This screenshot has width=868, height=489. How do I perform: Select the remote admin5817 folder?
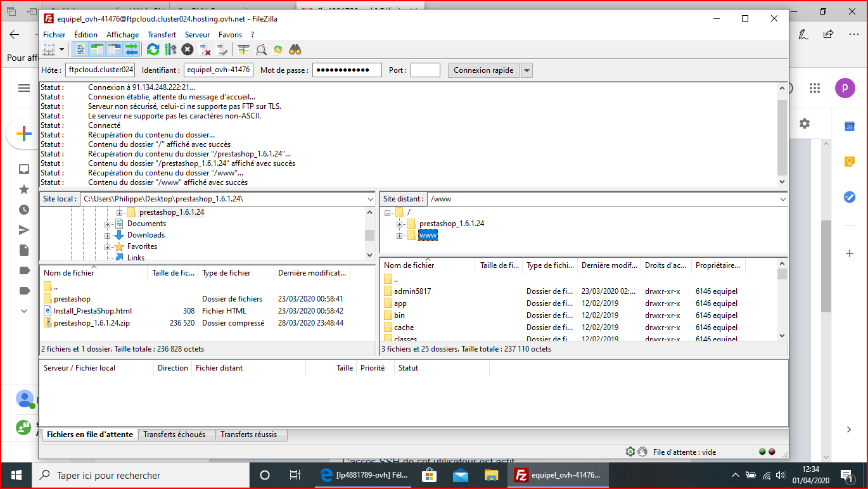412,291
